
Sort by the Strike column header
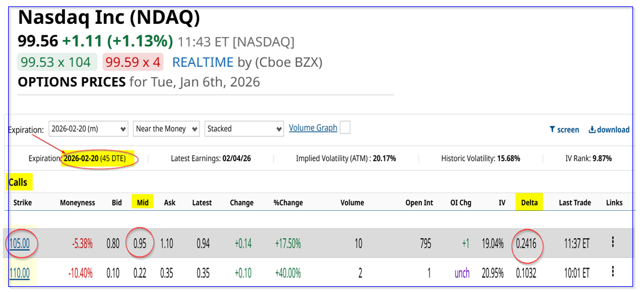click(23, 203)
